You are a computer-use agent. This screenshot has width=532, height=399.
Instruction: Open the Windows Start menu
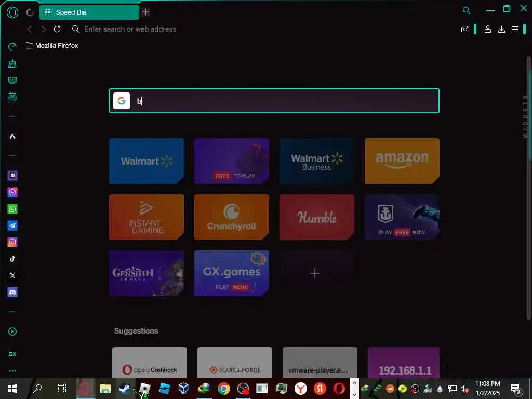point(12,389)
